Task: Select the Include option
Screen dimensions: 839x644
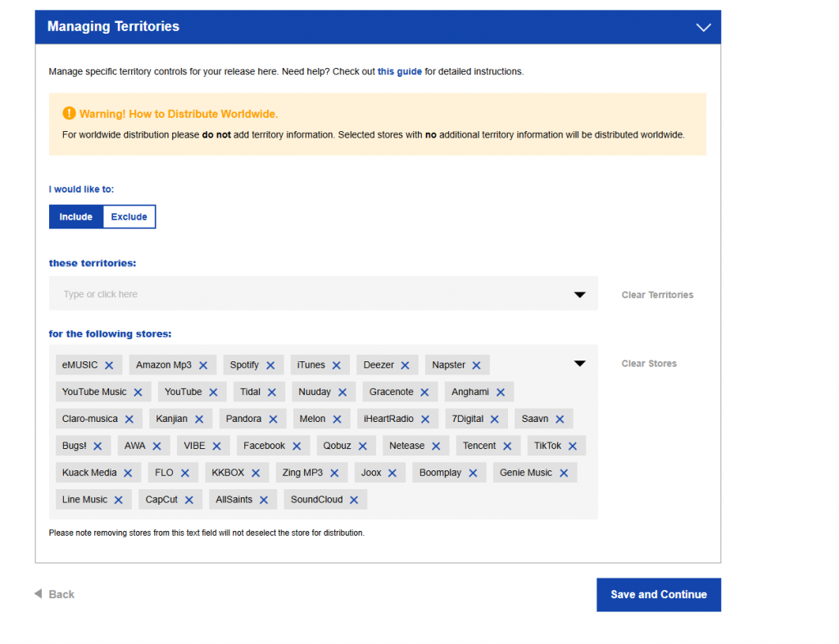Action: (75, 217)
